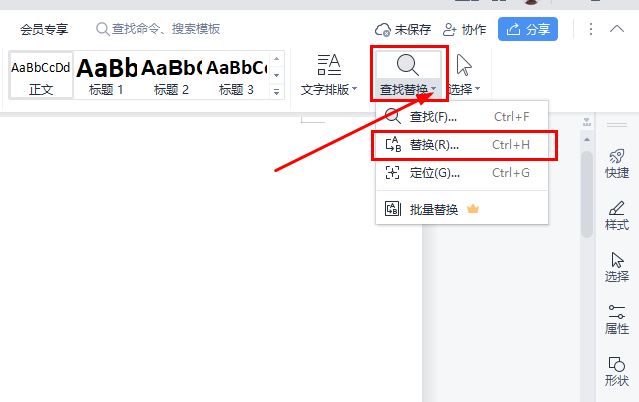Click the ruler toggle above scrollbar

[587, 122]
